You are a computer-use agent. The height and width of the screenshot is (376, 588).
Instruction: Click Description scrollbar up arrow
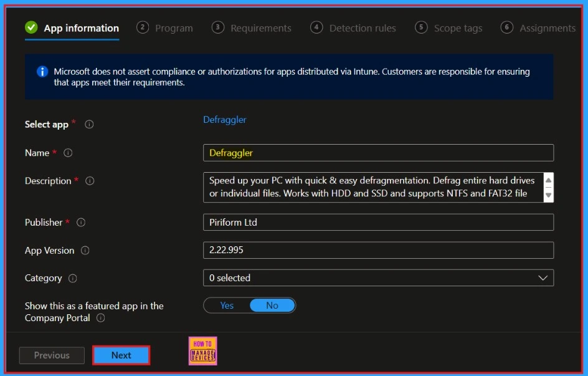tap(548, 180)
